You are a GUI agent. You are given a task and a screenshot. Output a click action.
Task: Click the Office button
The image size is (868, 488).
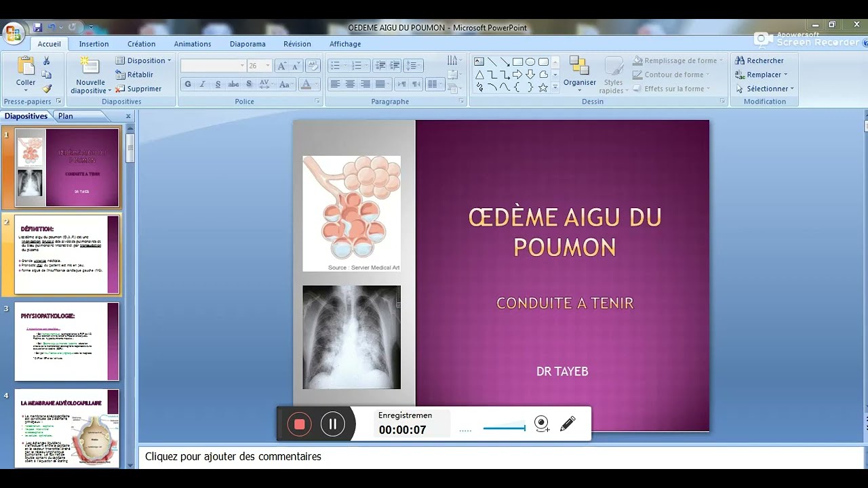[x=14, y=32]
